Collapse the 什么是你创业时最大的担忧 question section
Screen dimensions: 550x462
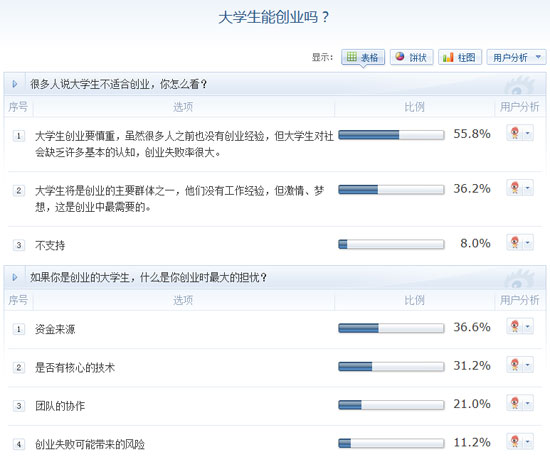(15, 277)
